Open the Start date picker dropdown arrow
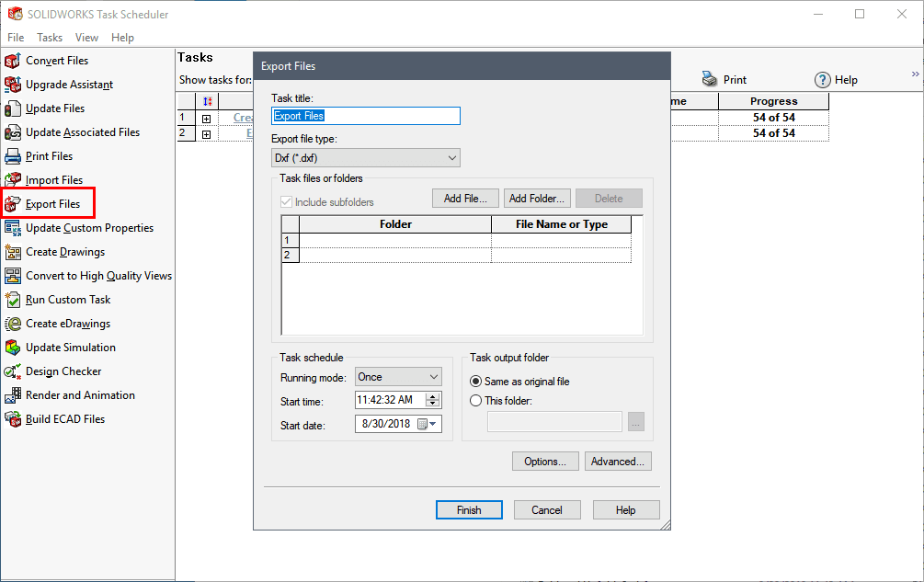924x582 pixels. pos(434,424)
